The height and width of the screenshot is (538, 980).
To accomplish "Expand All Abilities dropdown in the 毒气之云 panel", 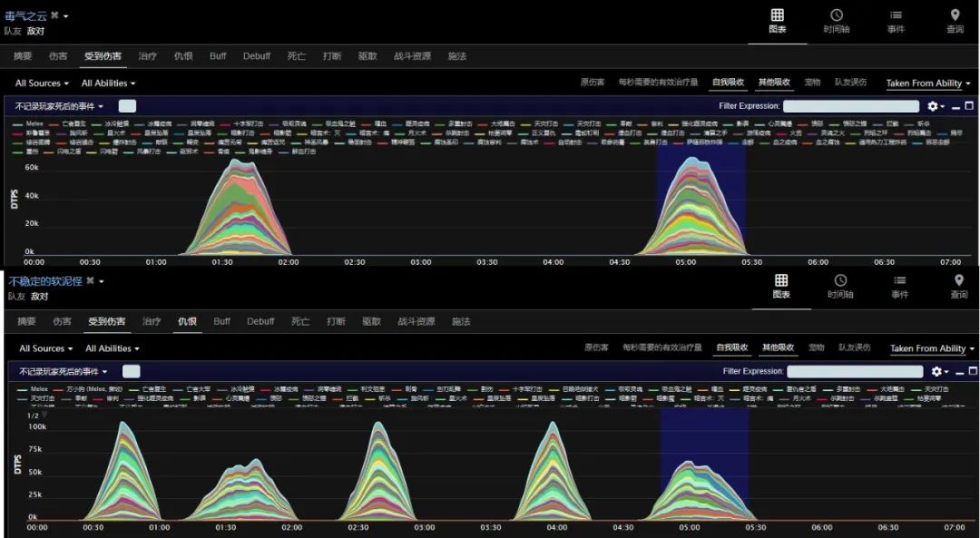I will point(108,83).
